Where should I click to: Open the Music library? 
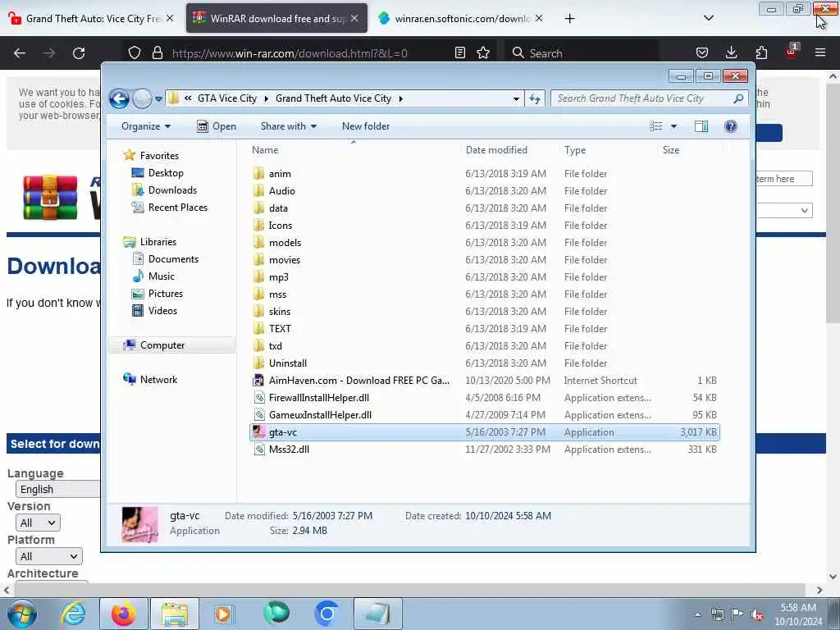pos(162,276)
